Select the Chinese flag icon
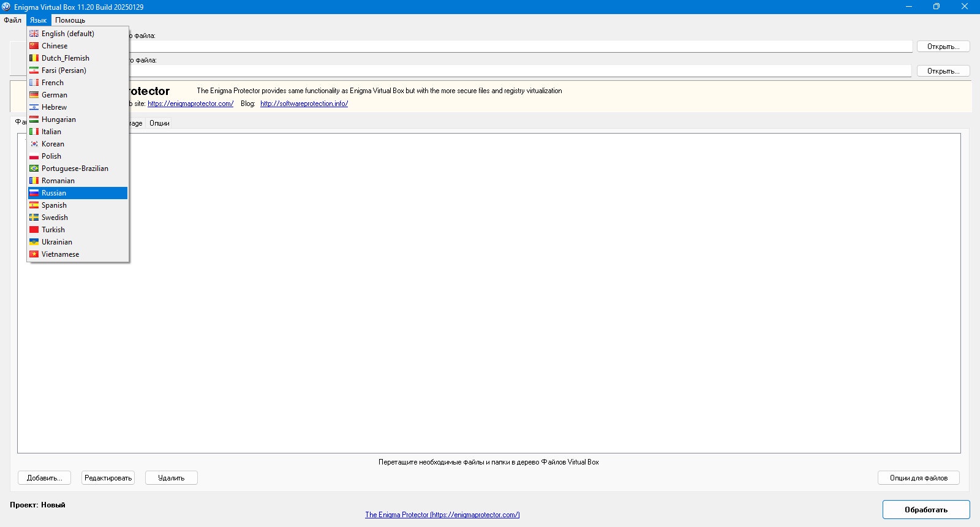Viewport: 980px width, 527px height. (x=34, y=46)
